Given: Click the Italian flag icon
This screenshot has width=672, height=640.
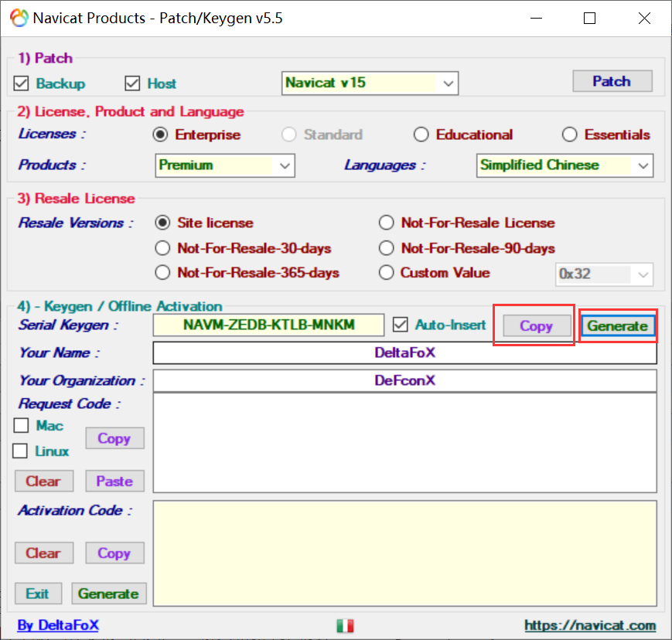Looking at the screenshot, I should 345,626.
